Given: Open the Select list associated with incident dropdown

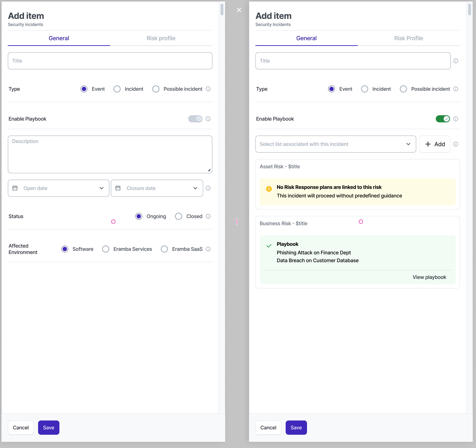Looking at the screenshot, I should (335, 144).
